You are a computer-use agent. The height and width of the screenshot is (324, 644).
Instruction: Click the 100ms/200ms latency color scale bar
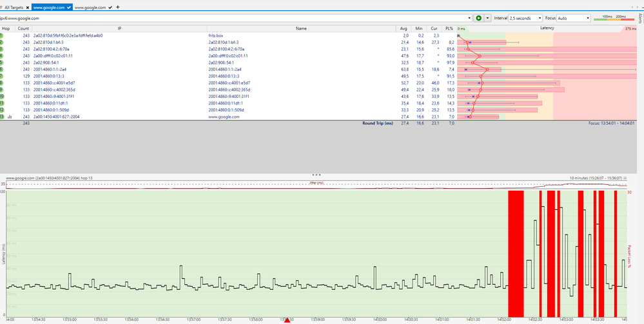(x=614, y=19)
